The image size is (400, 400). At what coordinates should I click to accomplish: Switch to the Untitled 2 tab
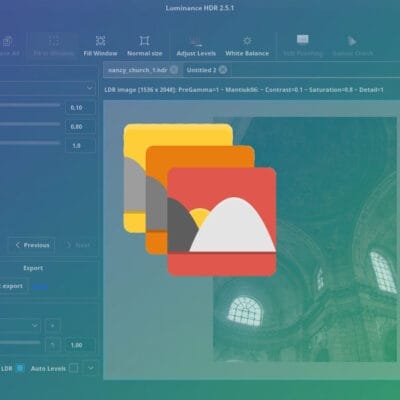pyautogui.click(x=201, y=70)
